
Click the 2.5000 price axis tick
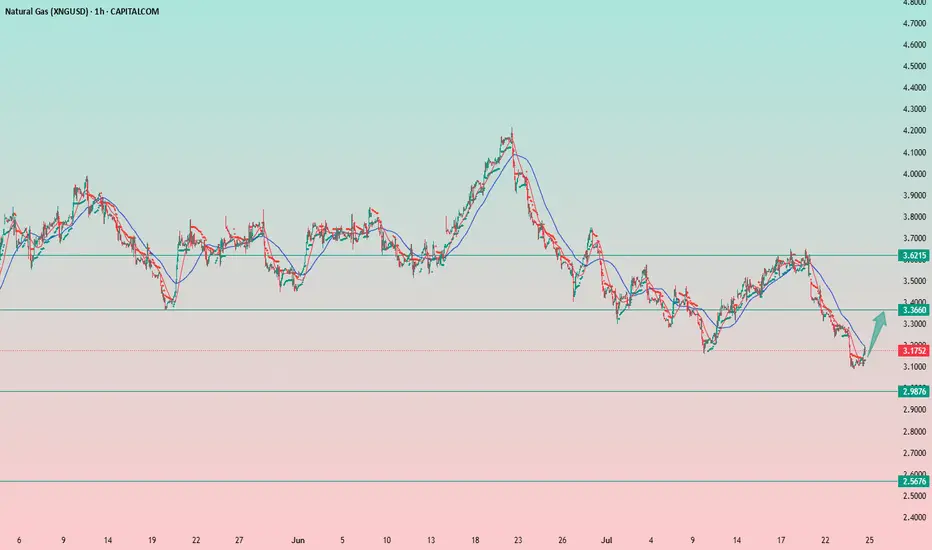[x=914, y=495]
